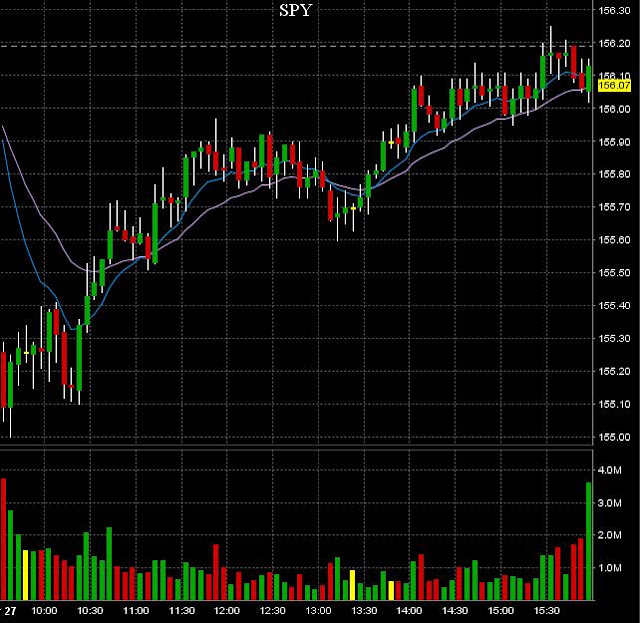Viewport: 640px width, 623px height.
Task: Click the 156.30 price axis label
Action: (614, 11)
